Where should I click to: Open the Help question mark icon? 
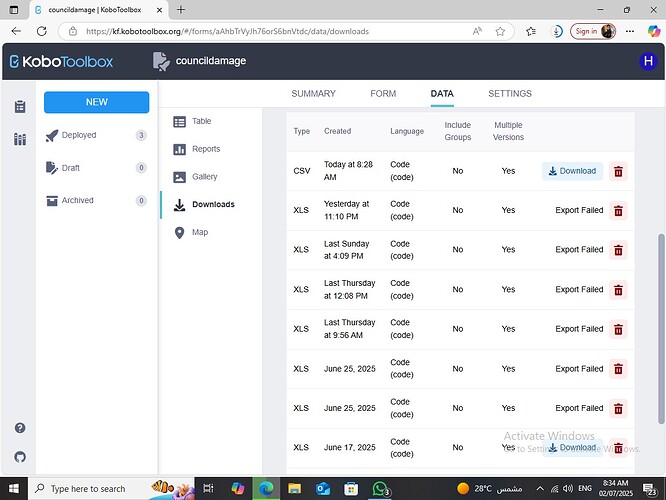pyautogui.click(x=20, y=428)
